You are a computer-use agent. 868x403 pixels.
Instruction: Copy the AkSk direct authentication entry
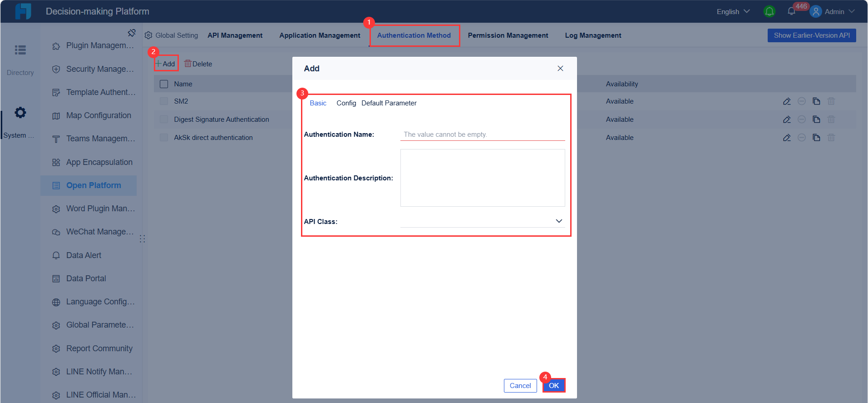pyautogui.click(x=816, y=138)
